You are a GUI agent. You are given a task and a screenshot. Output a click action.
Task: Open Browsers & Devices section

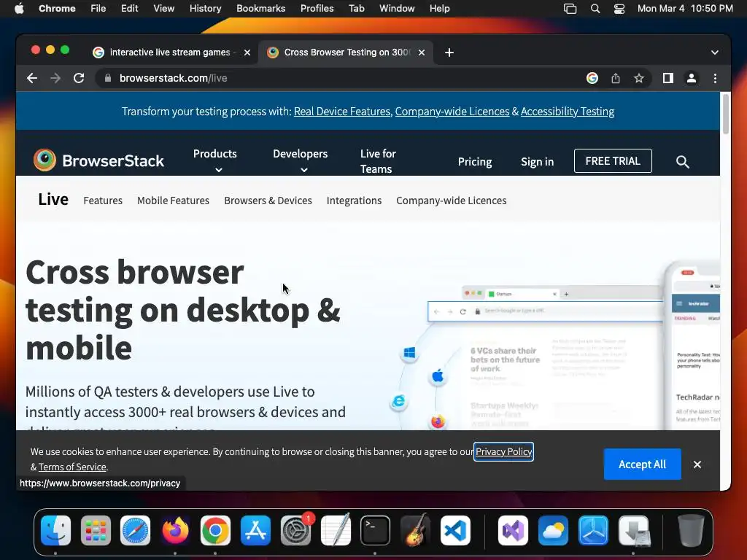(268, 201)
